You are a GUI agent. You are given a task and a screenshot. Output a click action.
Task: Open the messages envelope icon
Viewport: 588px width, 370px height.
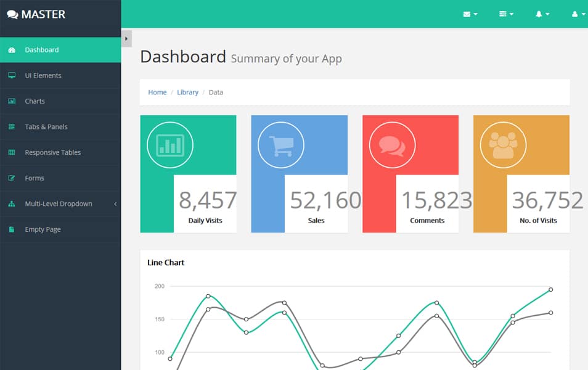(467, 14)
